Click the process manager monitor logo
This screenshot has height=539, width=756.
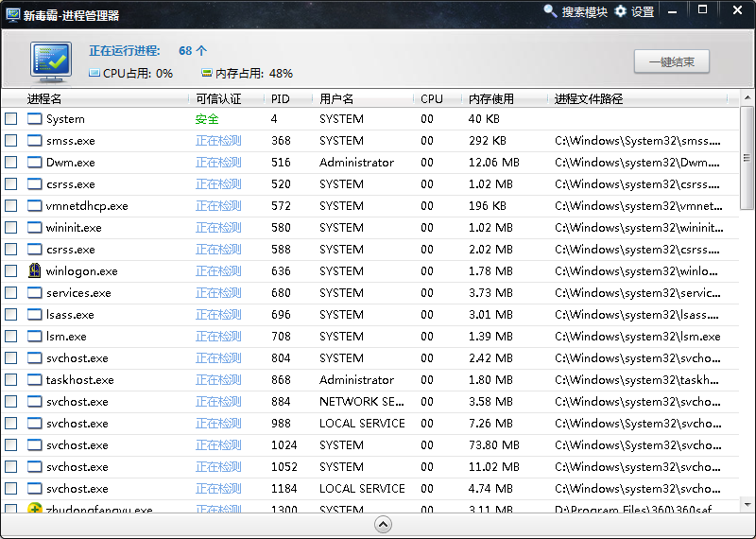[49, 61]
